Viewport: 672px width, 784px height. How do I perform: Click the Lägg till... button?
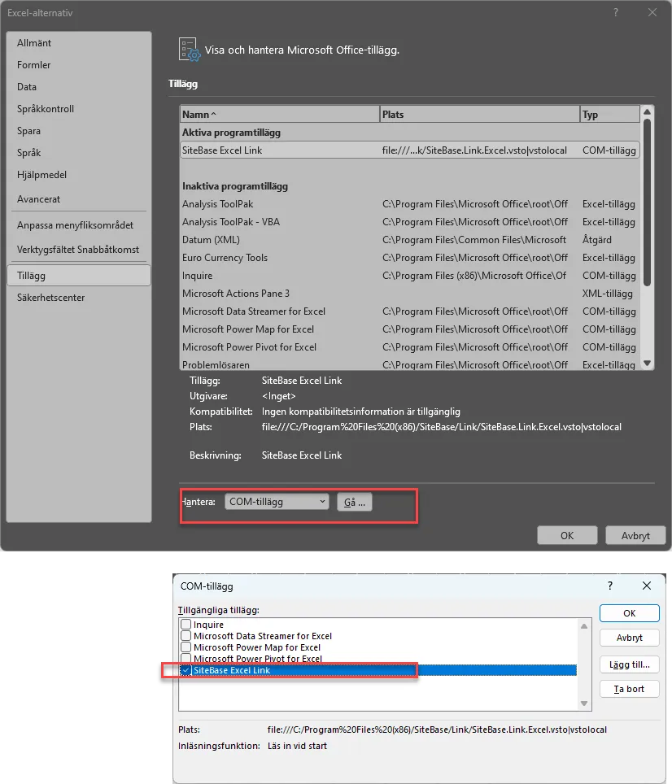coord(630,664)
